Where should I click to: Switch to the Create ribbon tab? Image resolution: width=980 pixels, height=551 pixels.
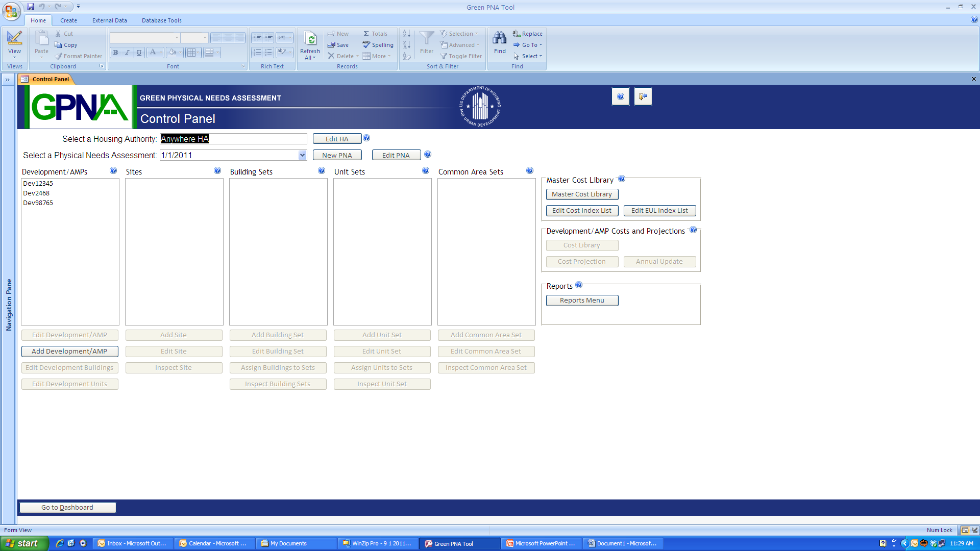[68, 20]
